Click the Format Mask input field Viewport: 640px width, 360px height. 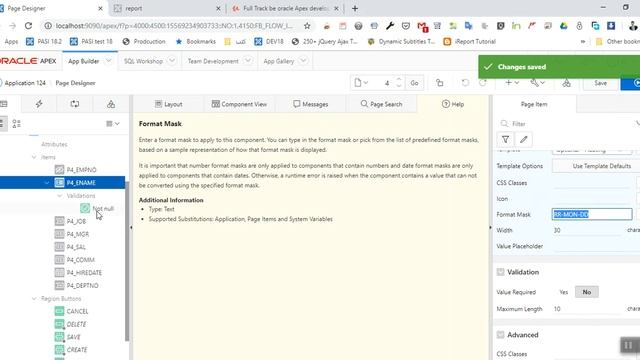592,214
